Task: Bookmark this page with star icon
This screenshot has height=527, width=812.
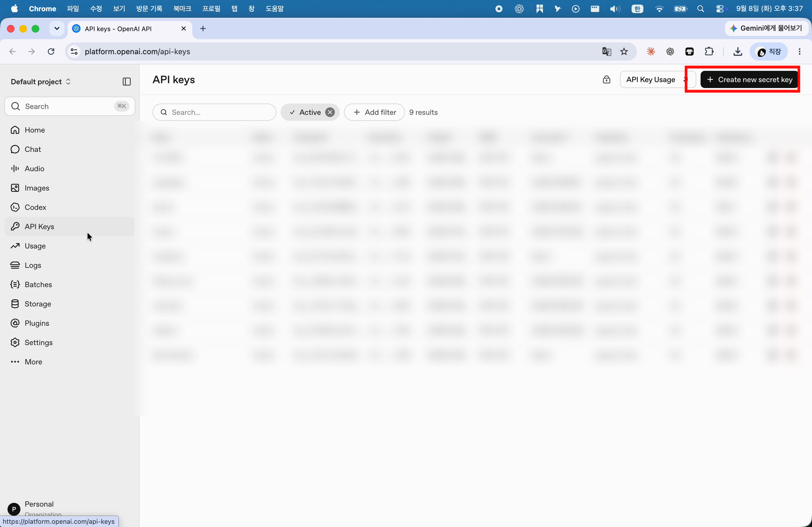Action: point(624,52)
